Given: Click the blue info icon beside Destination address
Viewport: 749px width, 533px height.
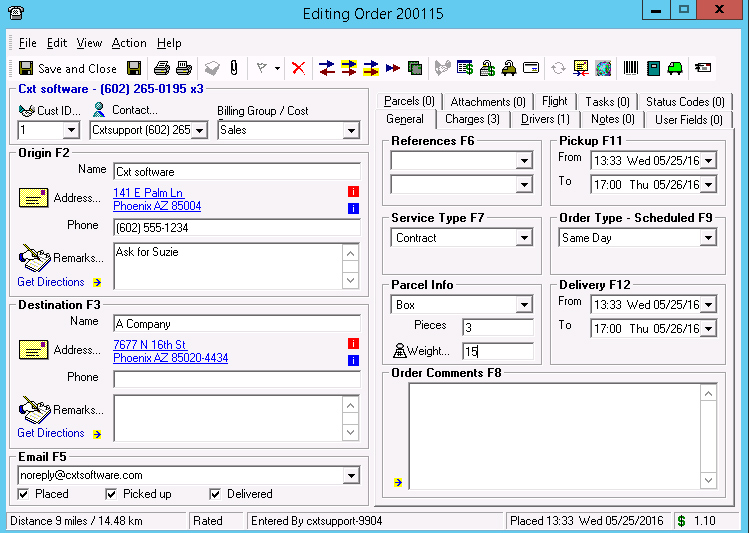Looking at the screenshot, I should click(x=353, y=360).
